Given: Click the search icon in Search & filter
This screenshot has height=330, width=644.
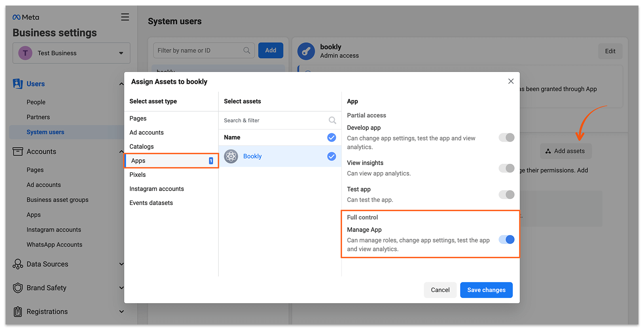Looking at the screenshot, I should click(332, 120).
